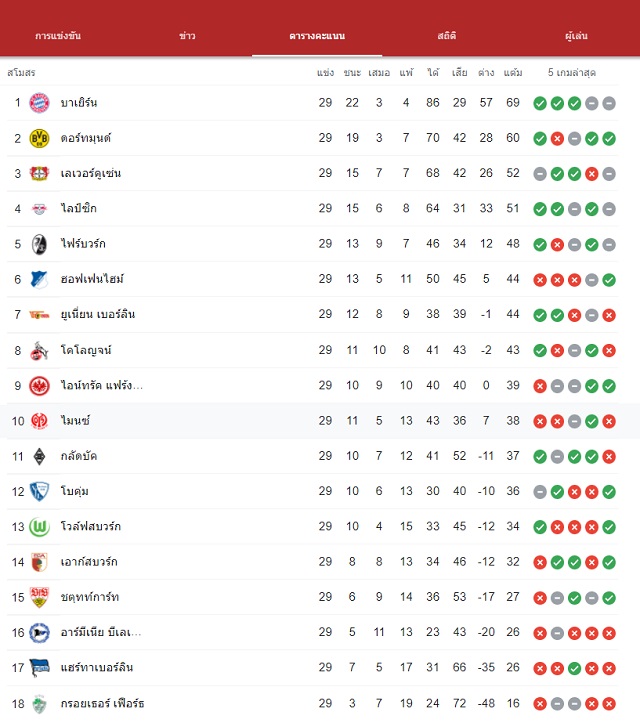Click Dortmund's red loss result icon
640x723 pixels.
coord(557,138)
